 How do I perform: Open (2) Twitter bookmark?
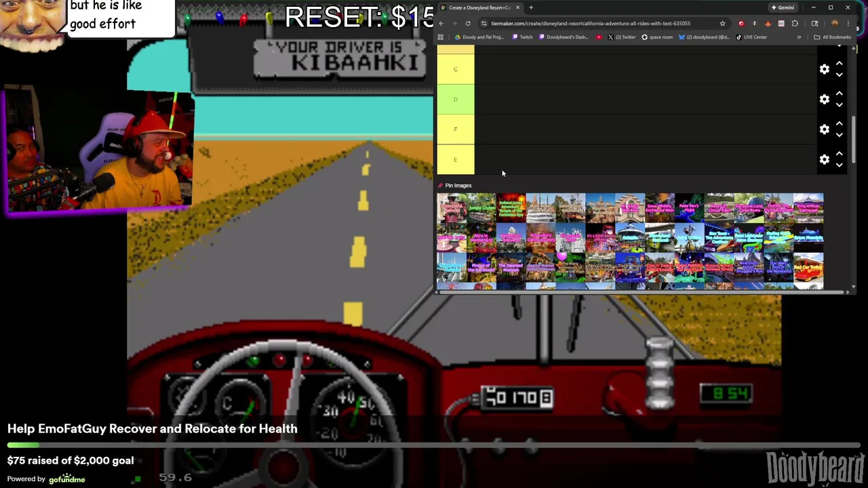622,37
